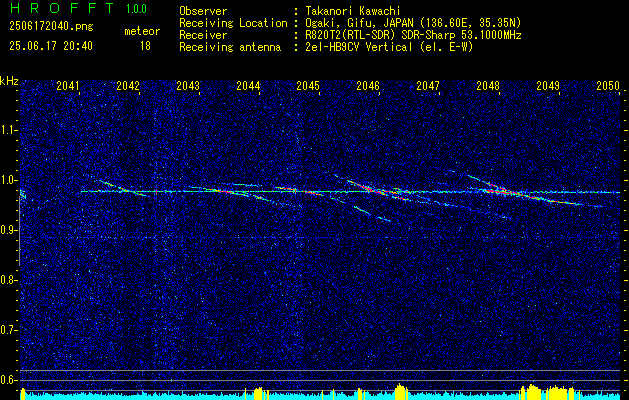Click the bright meteor echo near 2046
Viewport: 629px width, 400px height.
[x=377, y=190]
